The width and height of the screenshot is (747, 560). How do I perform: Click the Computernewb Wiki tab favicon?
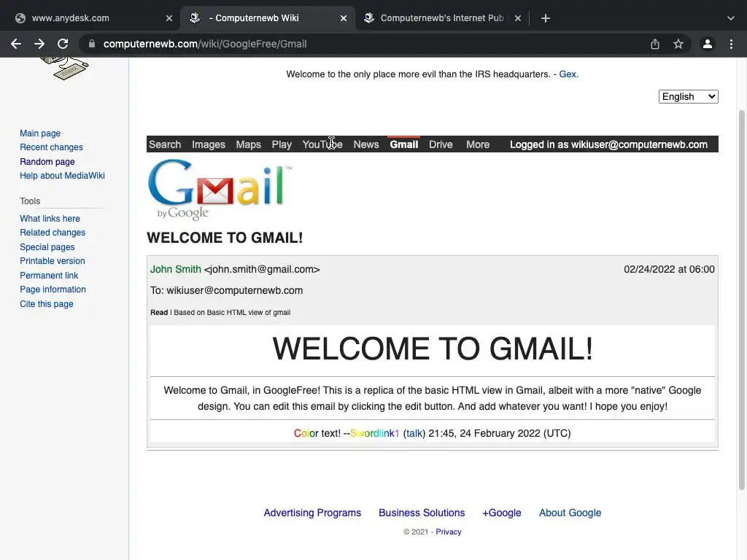[194, 17]
